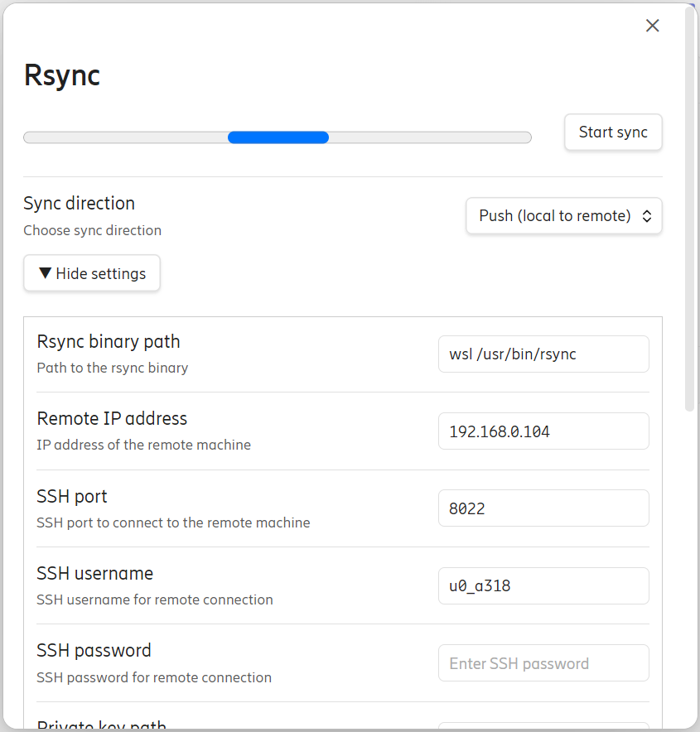
Task: Close the Rsync dialog
Action: tap(653, 25)
